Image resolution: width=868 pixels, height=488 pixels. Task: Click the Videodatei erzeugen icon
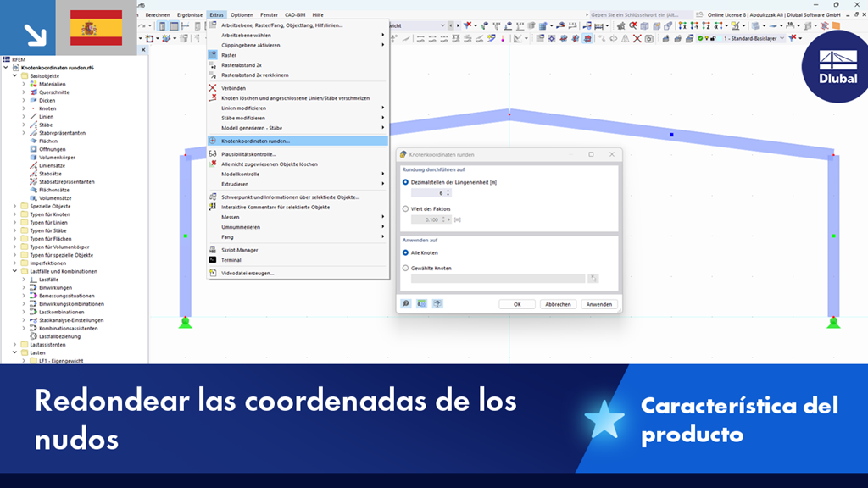[x=213, y=273]
